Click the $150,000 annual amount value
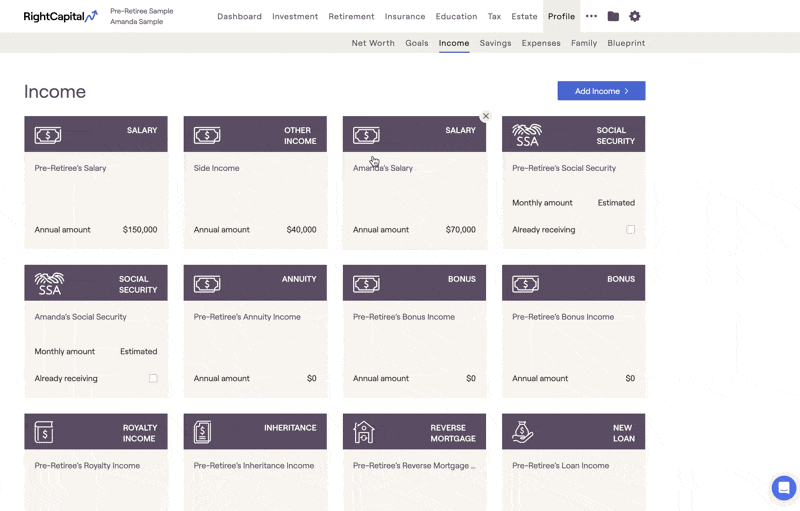Screen dimensions: 800x511 (x=140, y=229)
